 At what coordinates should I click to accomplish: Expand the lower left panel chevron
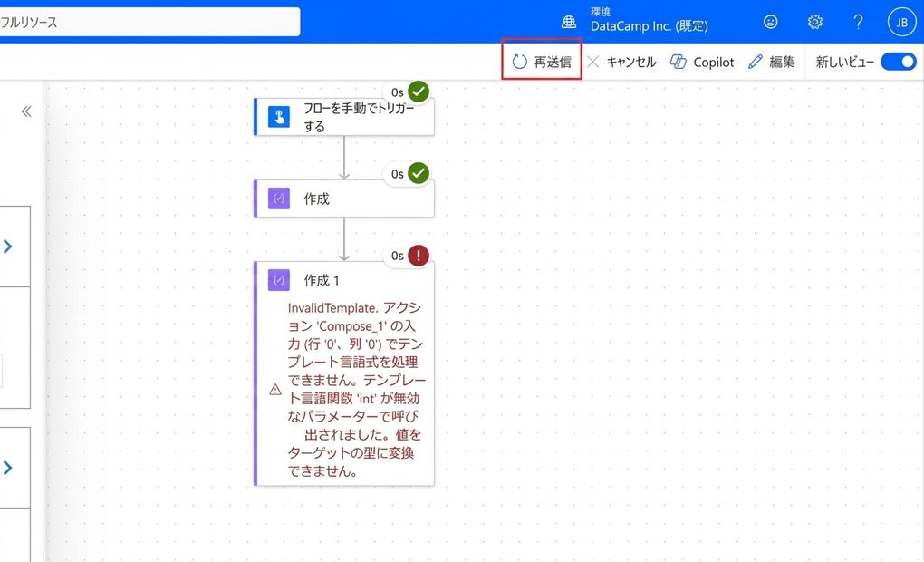click(x=7, y=469)
